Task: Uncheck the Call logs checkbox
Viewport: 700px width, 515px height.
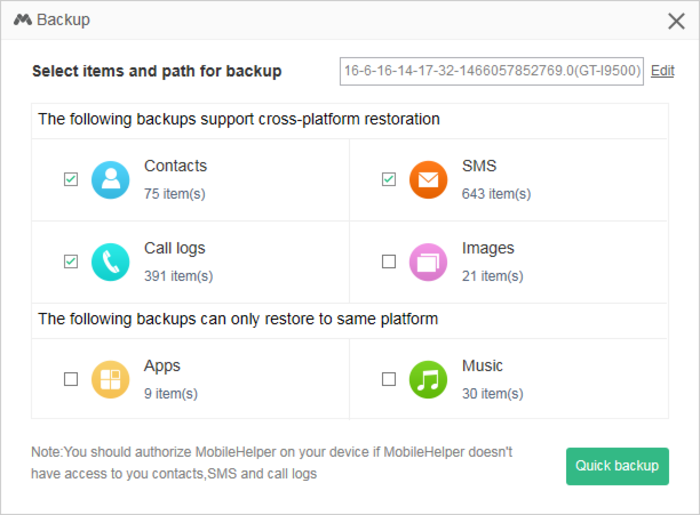Action: [71, 262]
